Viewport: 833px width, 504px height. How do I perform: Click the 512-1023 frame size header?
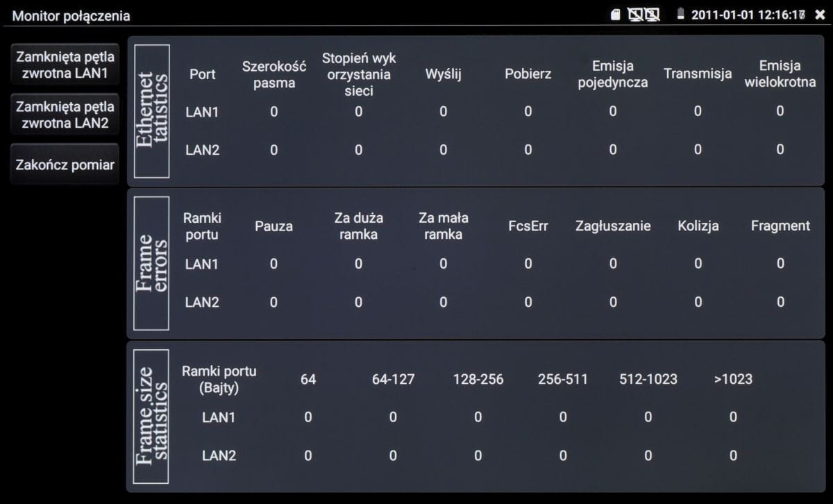pyautogui.click(x=648, y=379)
